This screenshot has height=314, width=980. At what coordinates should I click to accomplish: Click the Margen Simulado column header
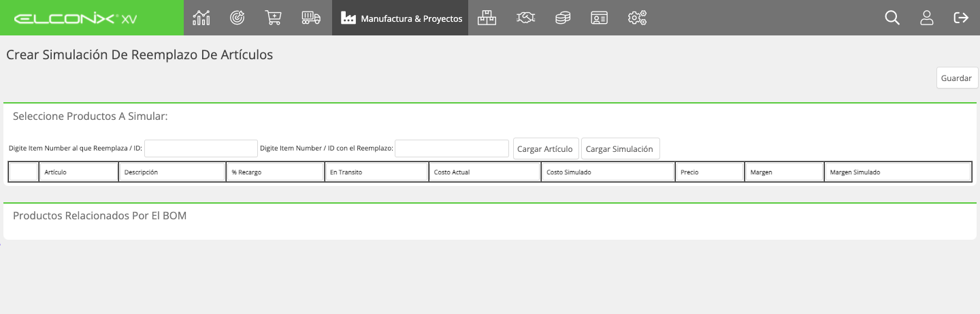898,172
